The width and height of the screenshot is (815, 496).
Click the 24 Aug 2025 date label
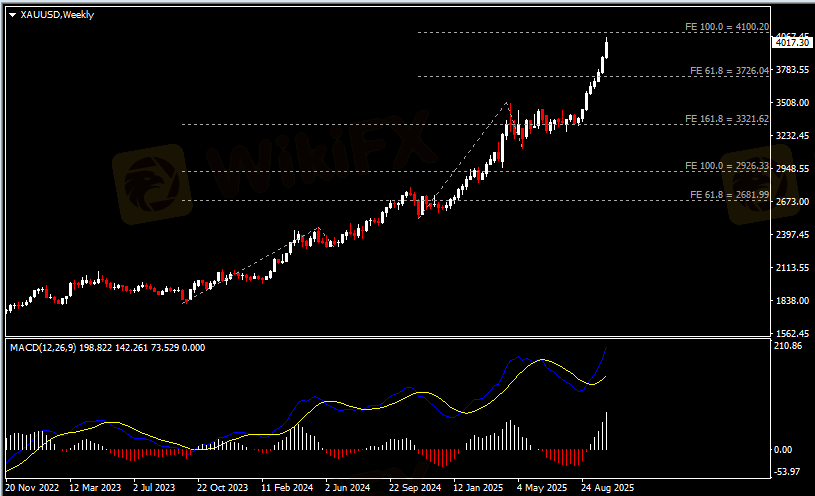click(607, 488)
